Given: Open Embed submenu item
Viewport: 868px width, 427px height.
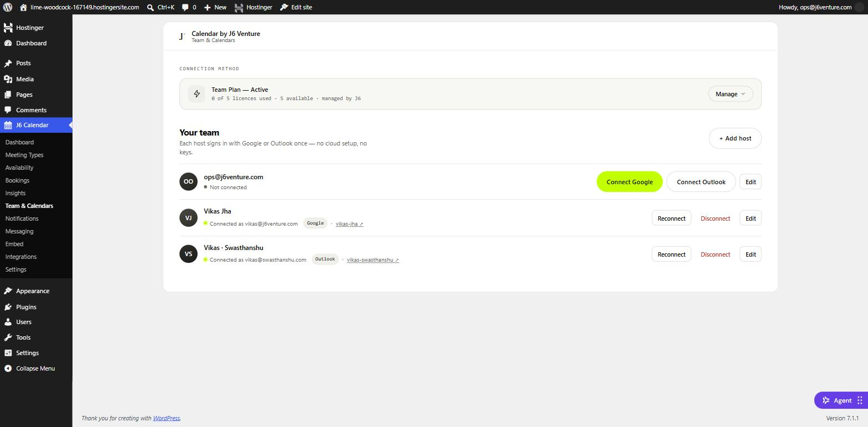Looking at the screenshot, I should (14, 244).
